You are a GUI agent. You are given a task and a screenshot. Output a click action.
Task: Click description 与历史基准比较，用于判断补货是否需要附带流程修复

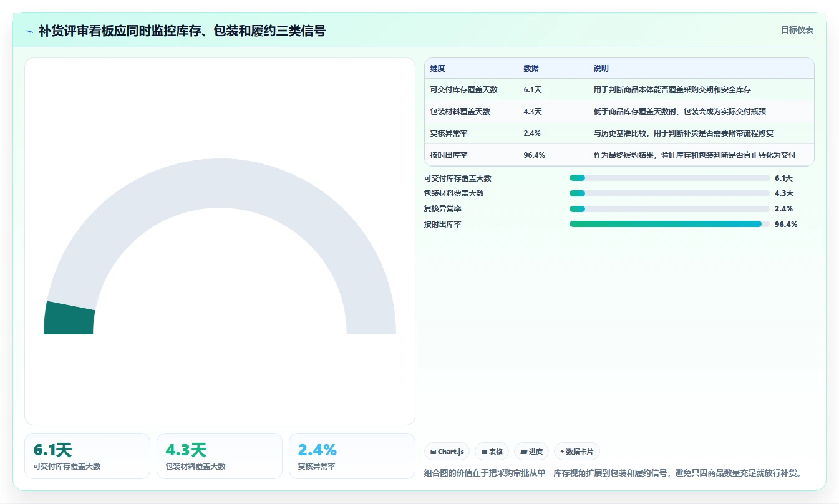point(683,133)
